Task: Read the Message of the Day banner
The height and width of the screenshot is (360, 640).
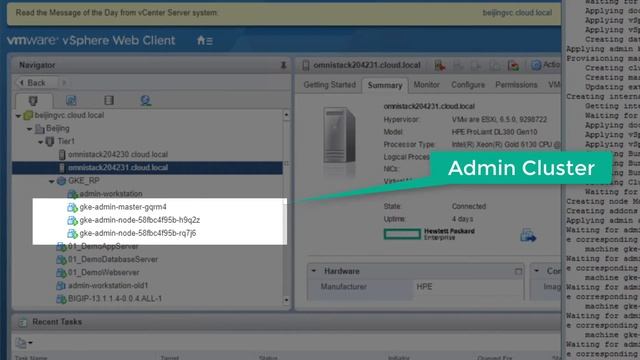Action: click(x=117, y=13)
